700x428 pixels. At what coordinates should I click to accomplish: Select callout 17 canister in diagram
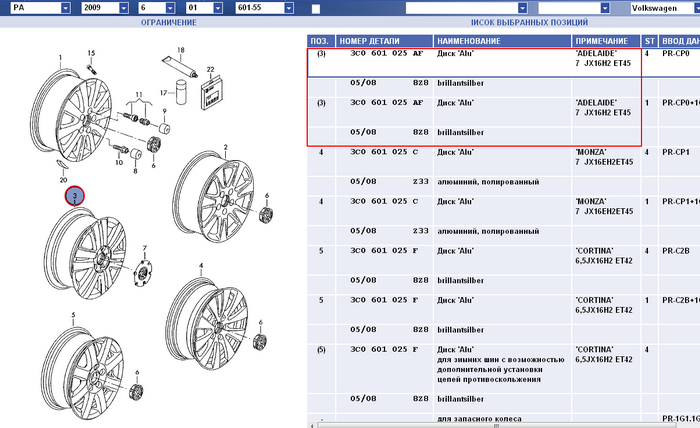(163, 93)
